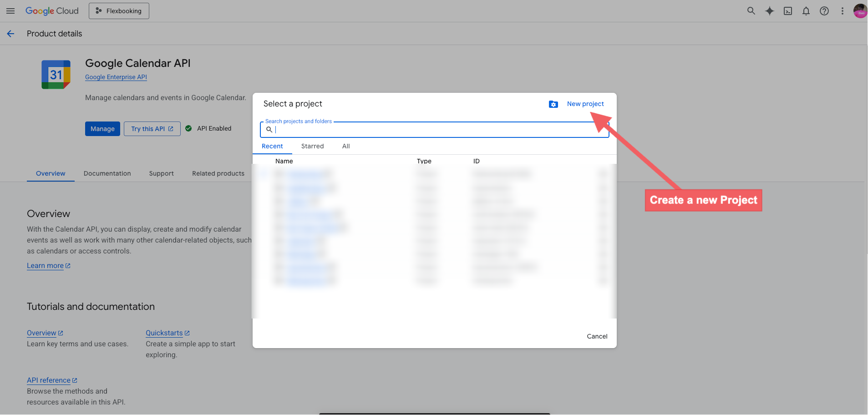Click the New project folder icon
Viewport: 868px width, 415px height.
coord(553,104)
